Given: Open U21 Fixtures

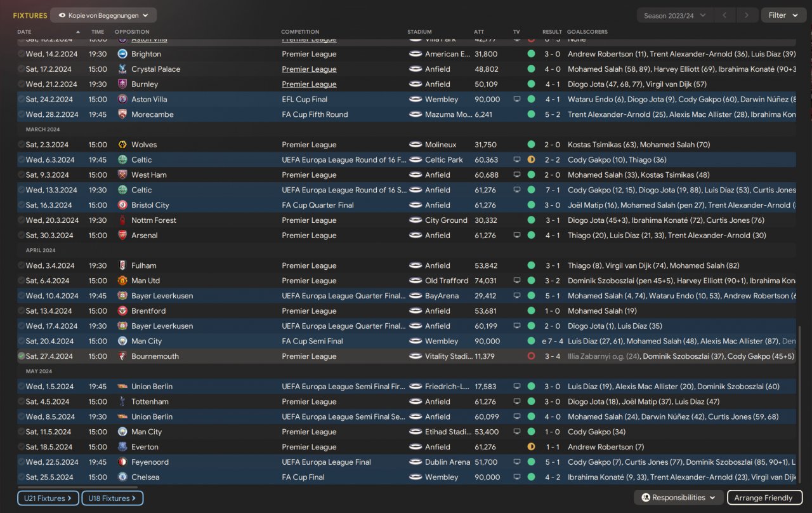Looking at the screenshot, I should 48,498.
